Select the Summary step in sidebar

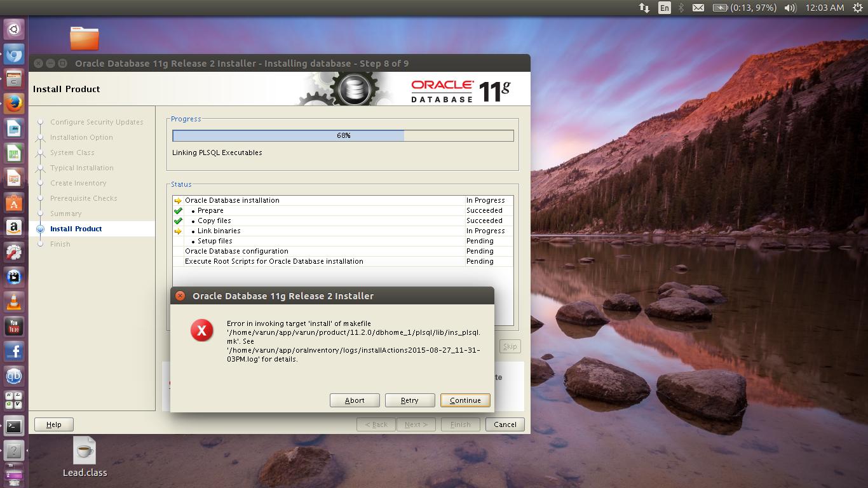tap(66, 213)
